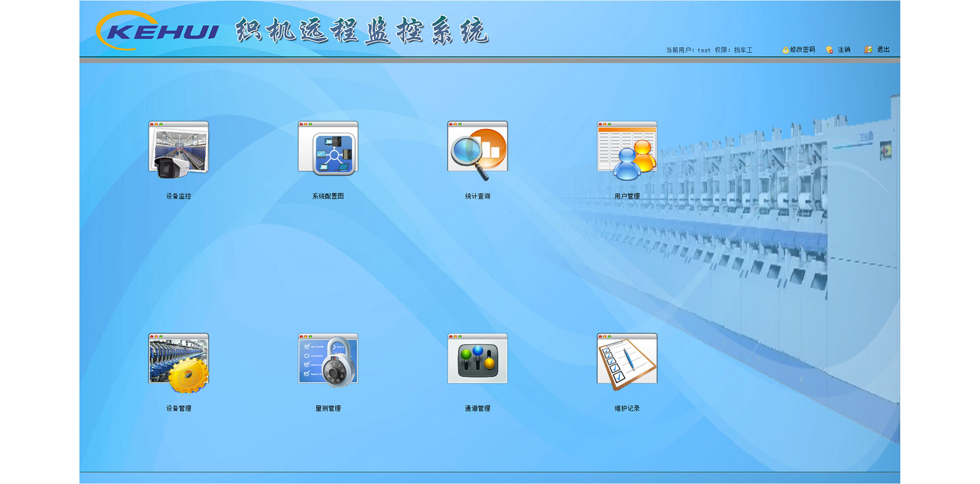Image resolution: width=980 pixels, height=484 pixels.
Task: Open the 维护记录 clipboard checklist icon
Action: click(627, 361)
